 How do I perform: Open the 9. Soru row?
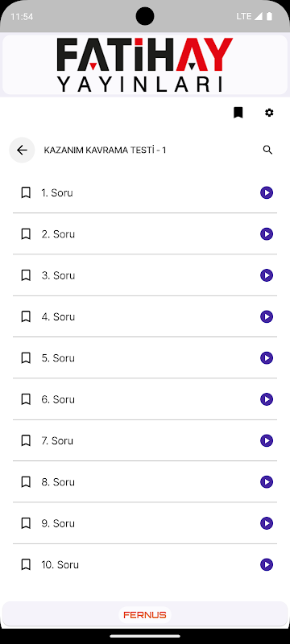click(145, 523)
